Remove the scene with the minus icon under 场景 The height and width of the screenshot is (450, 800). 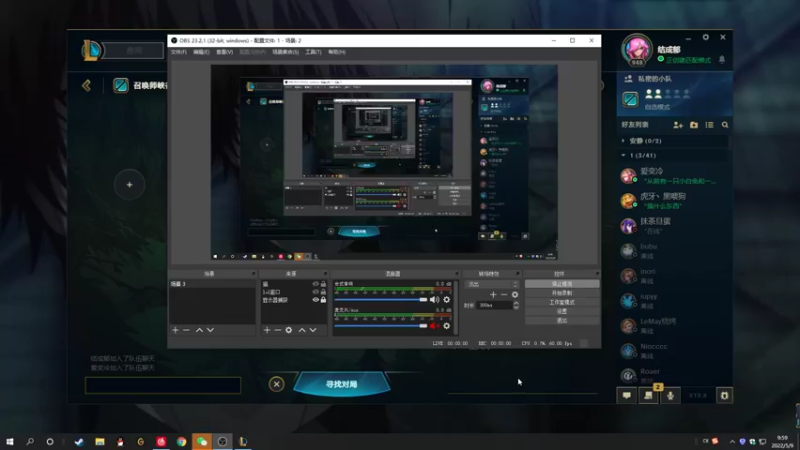[x=186, y=330]
